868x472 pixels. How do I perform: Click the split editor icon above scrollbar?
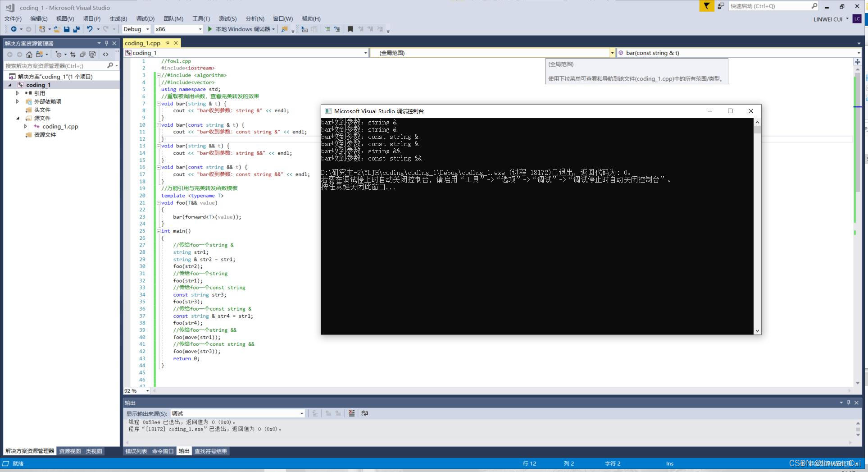pos(858,61)
